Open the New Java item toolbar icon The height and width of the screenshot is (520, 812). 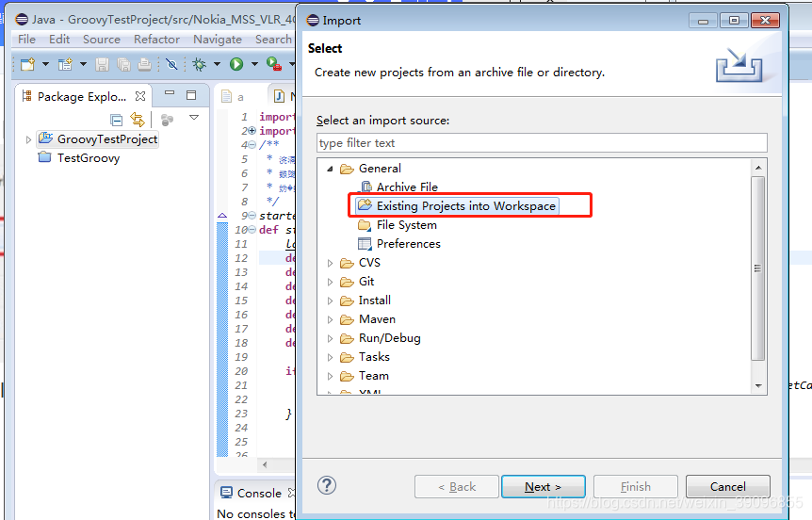point(65,64)
